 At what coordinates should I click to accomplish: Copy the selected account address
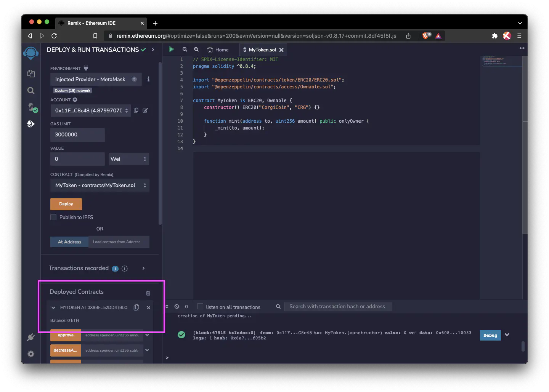tap(136, 110)
